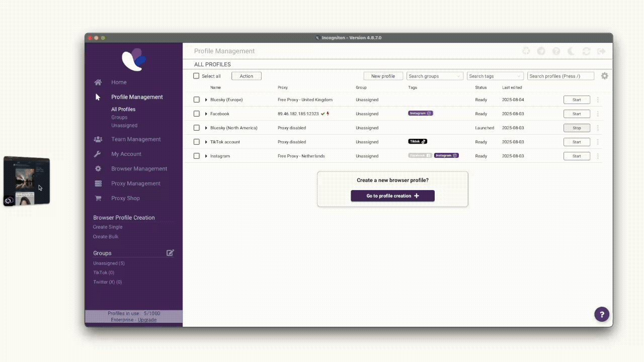Viewport: 644px width, 362px height.
Task: Select Profile Management in the sidebar
Action: (x=137, y=97)
